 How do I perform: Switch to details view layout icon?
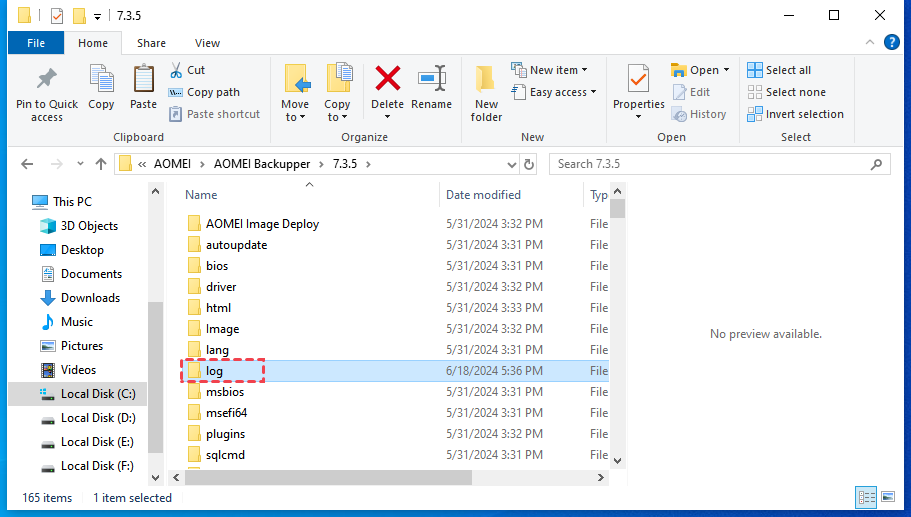[x=866, y=497]
